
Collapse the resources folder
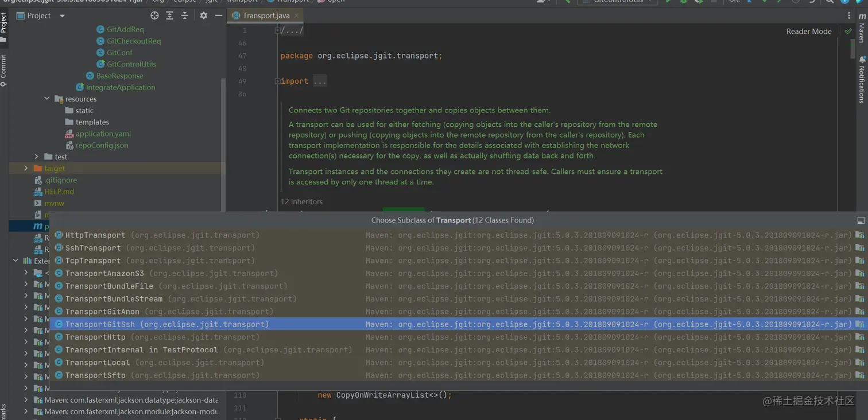[47, 99]
